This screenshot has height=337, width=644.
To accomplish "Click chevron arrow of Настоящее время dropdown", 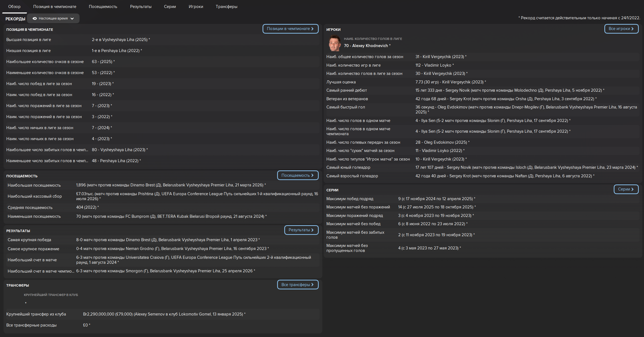I will point(72,18).
